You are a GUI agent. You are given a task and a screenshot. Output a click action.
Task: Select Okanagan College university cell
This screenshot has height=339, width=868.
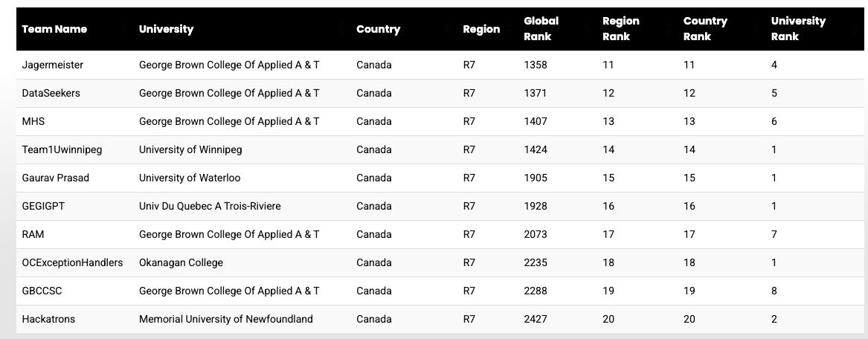click(181, 262)
